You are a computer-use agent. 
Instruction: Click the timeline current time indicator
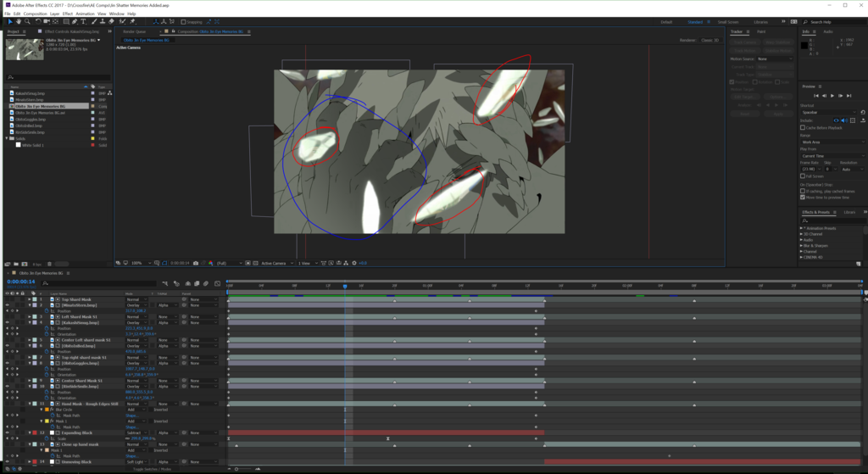tap(345, 287)
